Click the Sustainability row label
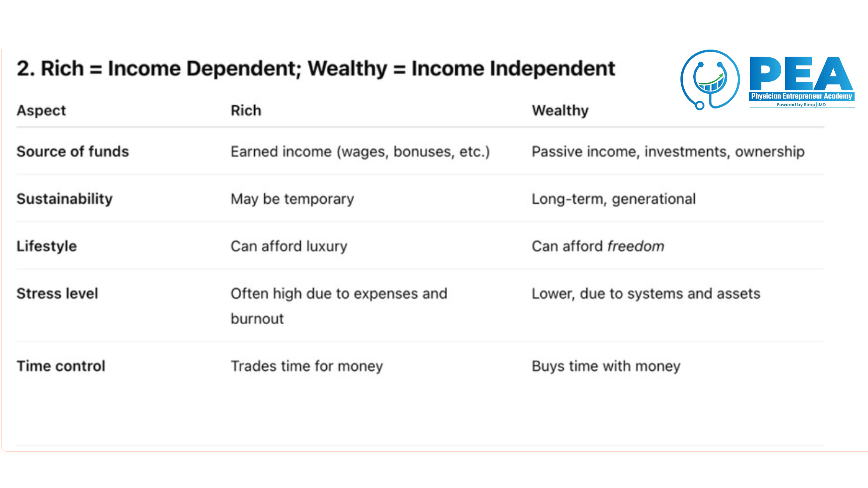This screenshot has height=488, width=868. pyautogui.click(x=64, y=199)
